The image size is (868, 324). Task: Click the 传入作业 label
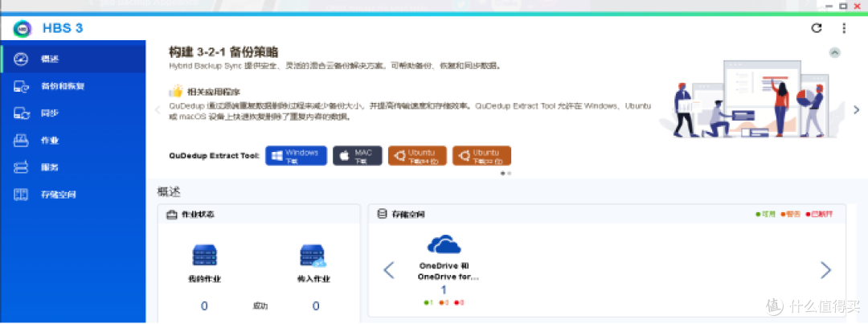pyautogui.click(x=313, y=279)
